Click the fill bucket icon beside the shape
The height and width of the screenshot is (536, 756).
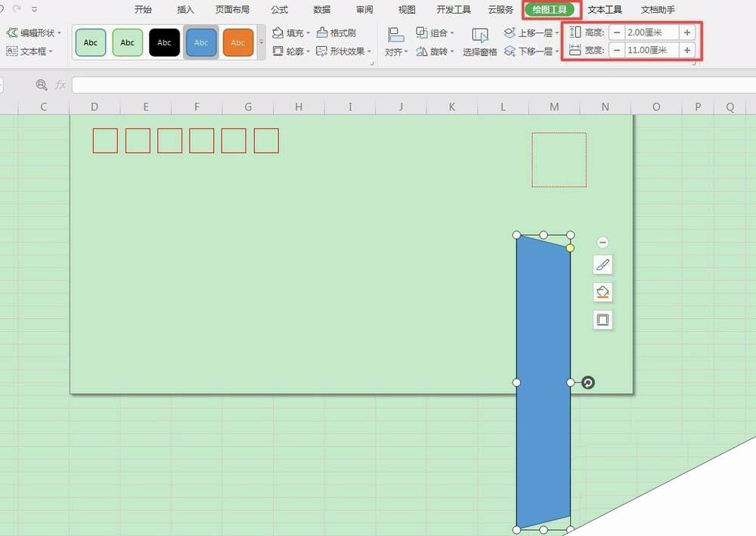pos(603,292)
